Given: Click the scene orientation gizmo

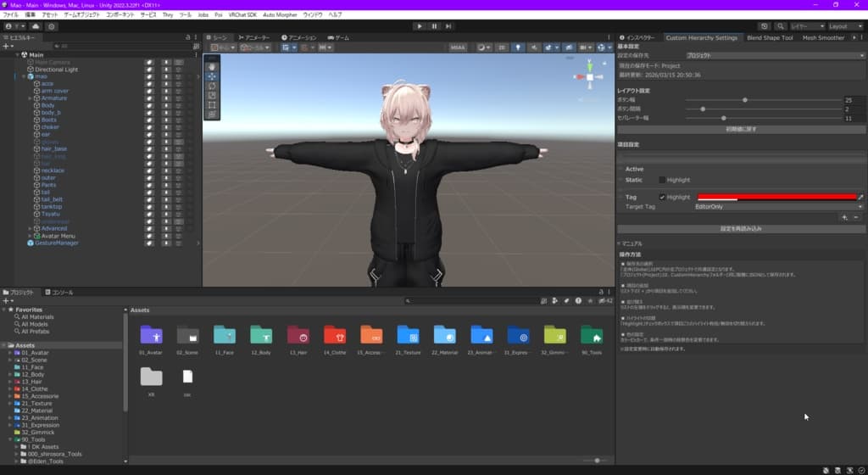Looking at the screenshot, I should (590, 77).
